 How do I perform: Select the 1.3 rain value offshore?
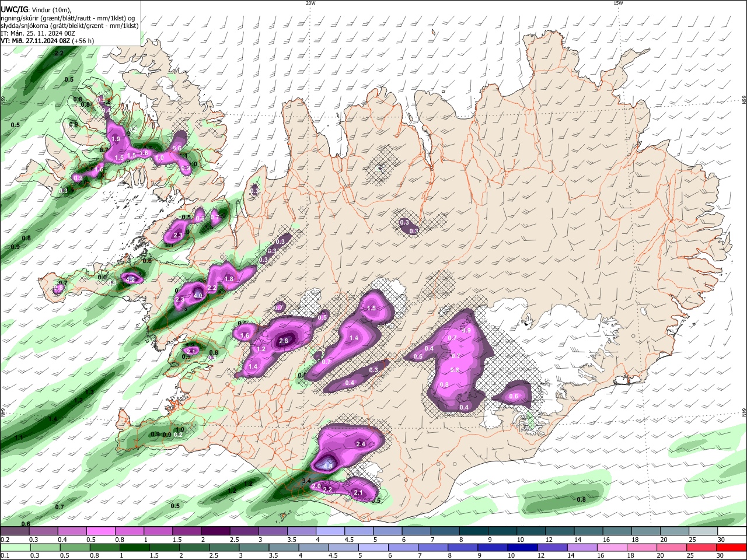89,393
